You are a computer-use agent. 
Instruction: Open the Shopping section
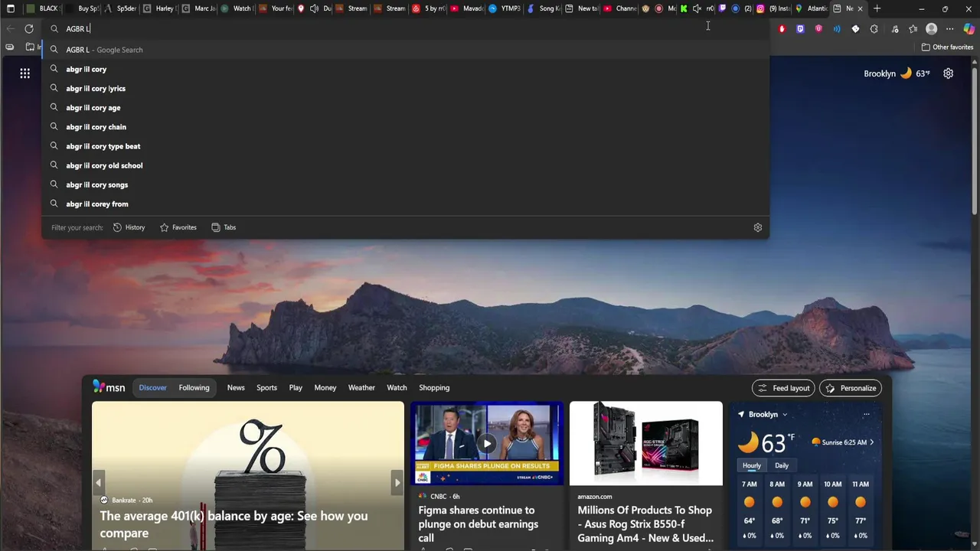pyautogui.click(x=434, y=388)
